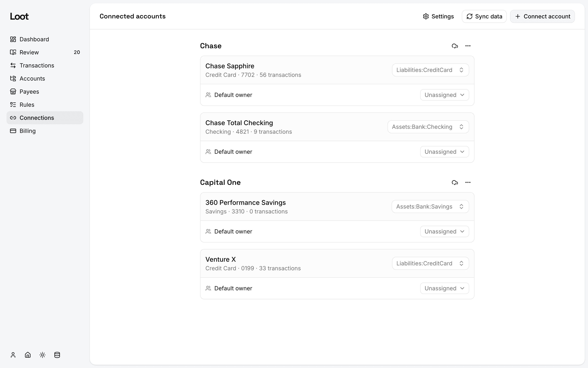The image size is (588, 368).
Task: Open the Payees section
Action: click(45, 92)
